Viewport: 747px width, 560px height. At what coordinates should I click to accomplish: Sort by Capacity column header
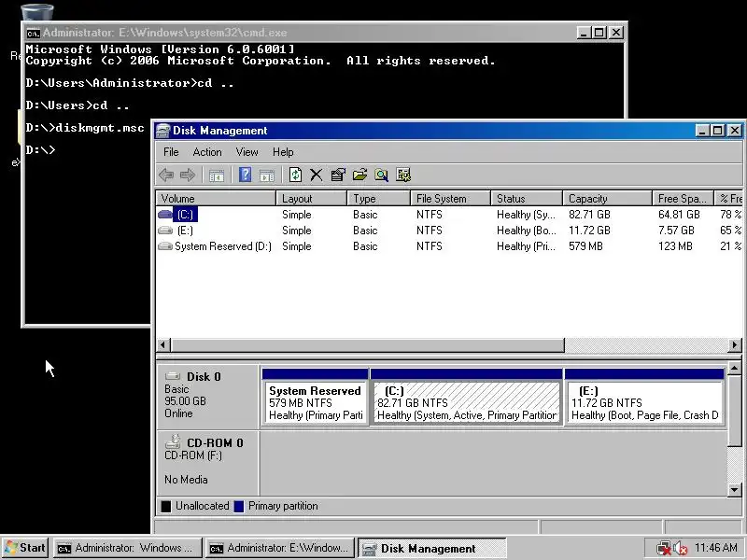[x=608, y=199]
